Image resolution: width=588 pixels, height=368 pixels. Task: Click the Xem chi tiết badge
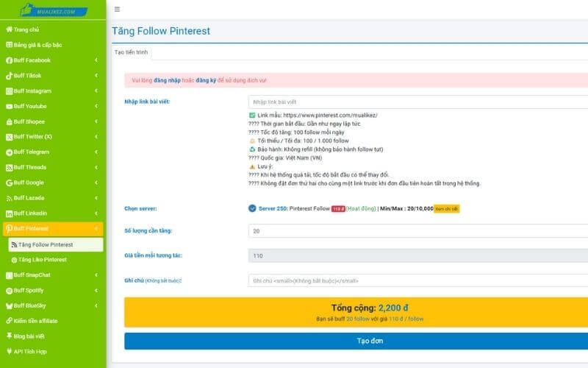point(446,208)
